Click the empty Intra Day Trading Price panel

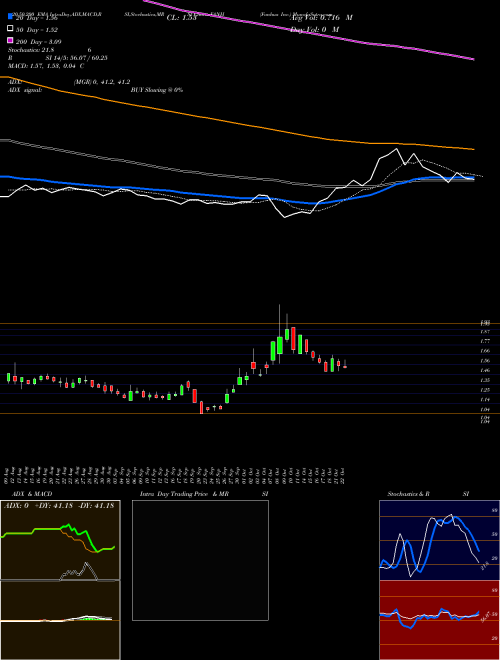[x=200, y=560]
